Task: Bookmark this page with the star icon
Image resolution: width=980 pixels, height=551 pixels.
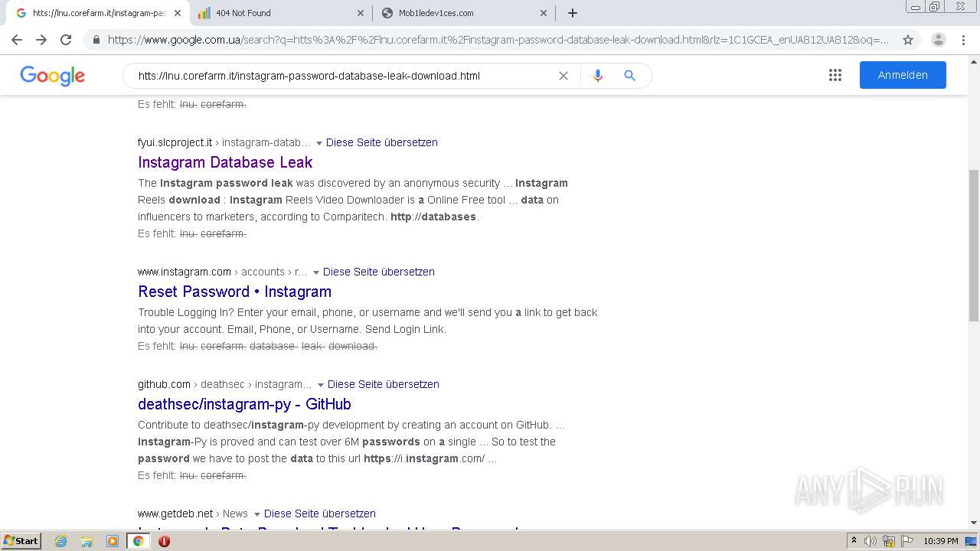Action: (x=908, y=40)
